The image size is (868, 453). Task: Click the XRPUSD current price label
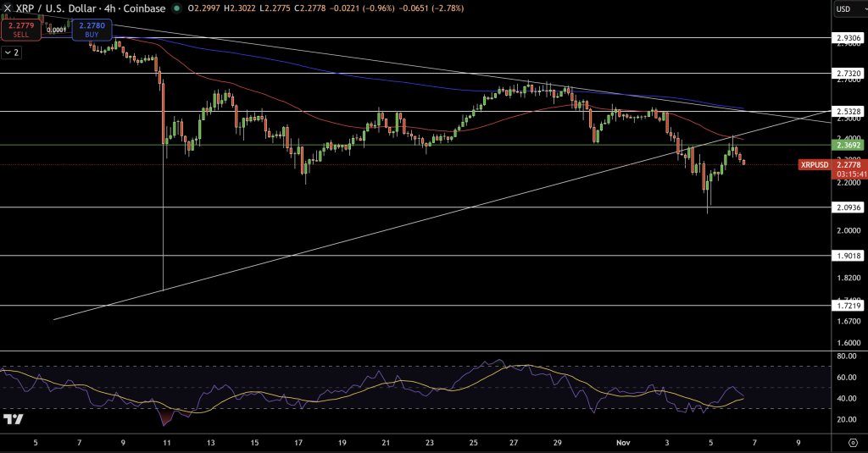815,164
